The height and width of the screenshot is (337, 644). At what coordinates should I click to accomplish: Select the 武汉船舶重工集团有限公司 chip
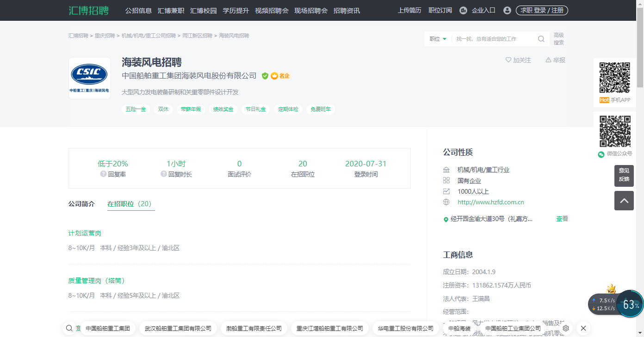(178, 328)
